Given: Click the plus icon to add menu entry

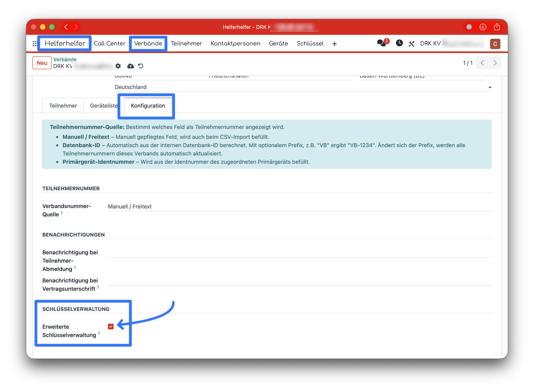Looking at the screenshot, I should pos(334,44).
